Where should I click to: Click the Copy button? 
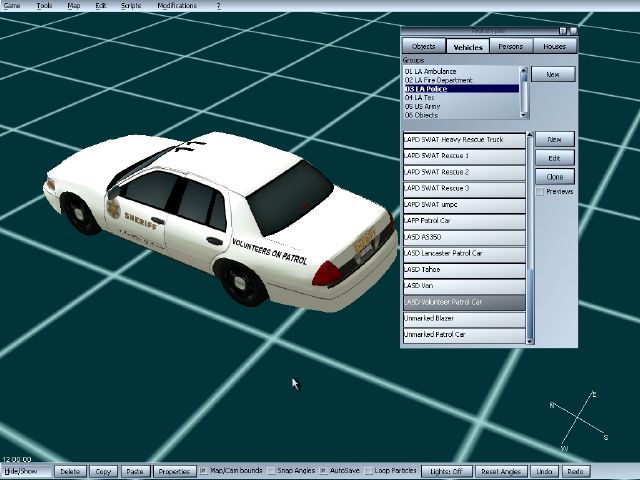coord(103,471)
